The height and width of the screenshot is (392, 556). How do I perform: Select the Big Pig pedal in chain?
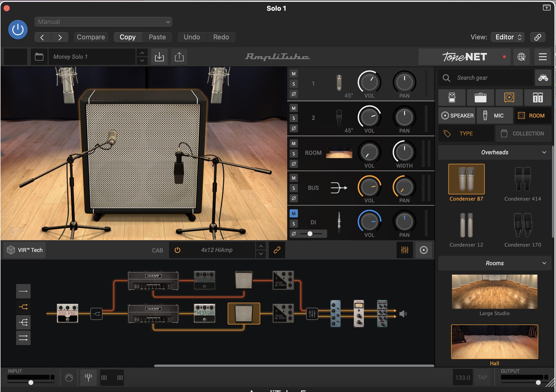pos(67,313)
